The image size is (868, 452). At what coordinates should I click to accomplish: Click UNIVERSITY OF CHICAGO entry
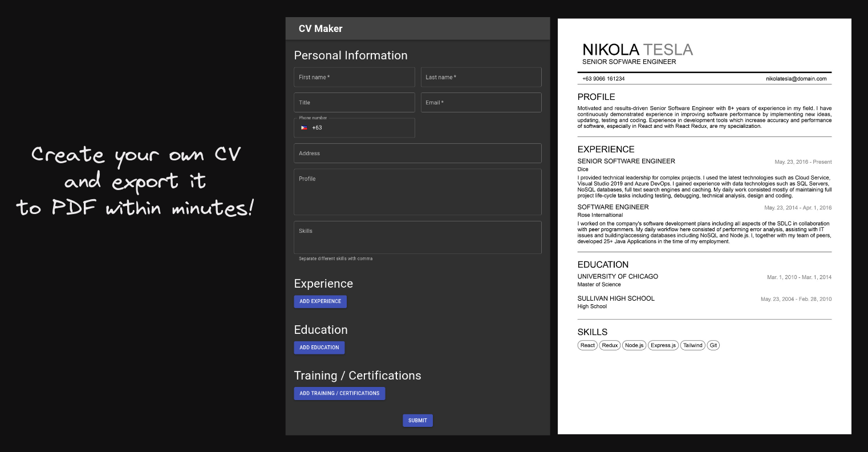pyautogui.click(x=618, y=276)
